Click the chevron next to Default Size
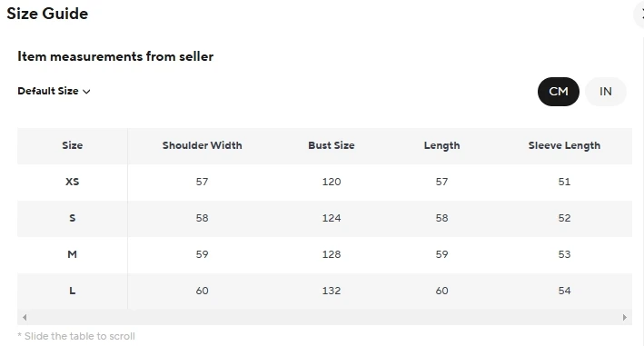This screenshot has width=644, height=346. (x=86, y=92)
